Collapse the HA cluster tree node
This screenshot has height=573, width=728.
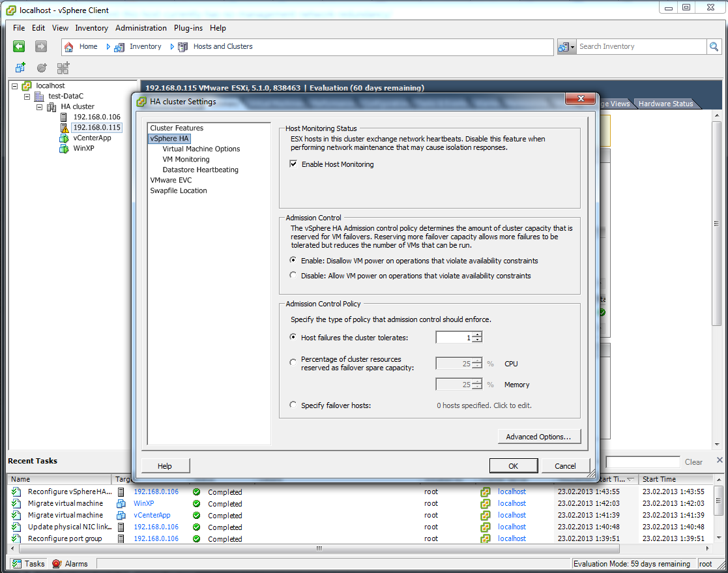point(40,108)
